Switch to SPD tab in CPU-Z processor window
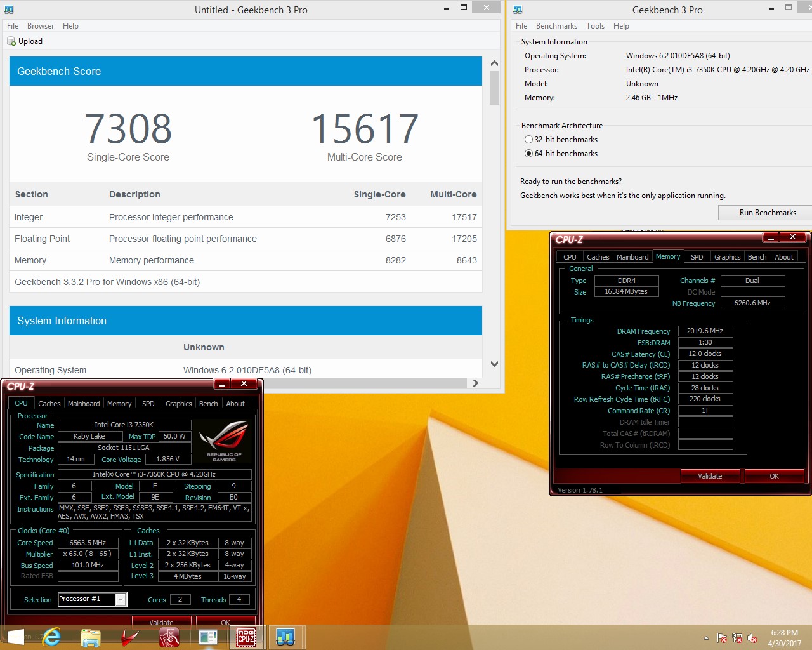Image resolution: width=812 pixels, height=650 pixels. (148, 404)
